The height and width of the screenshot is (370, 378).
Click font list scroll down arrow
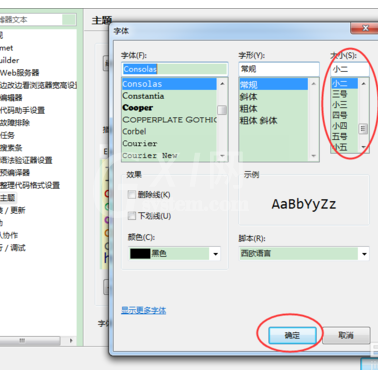pos(222,156)
